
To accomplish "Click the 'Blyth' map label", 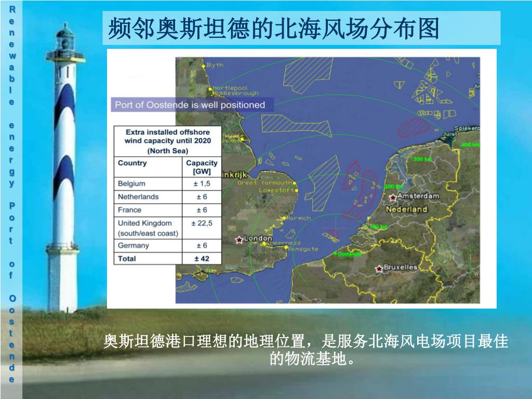I will 215,65.
